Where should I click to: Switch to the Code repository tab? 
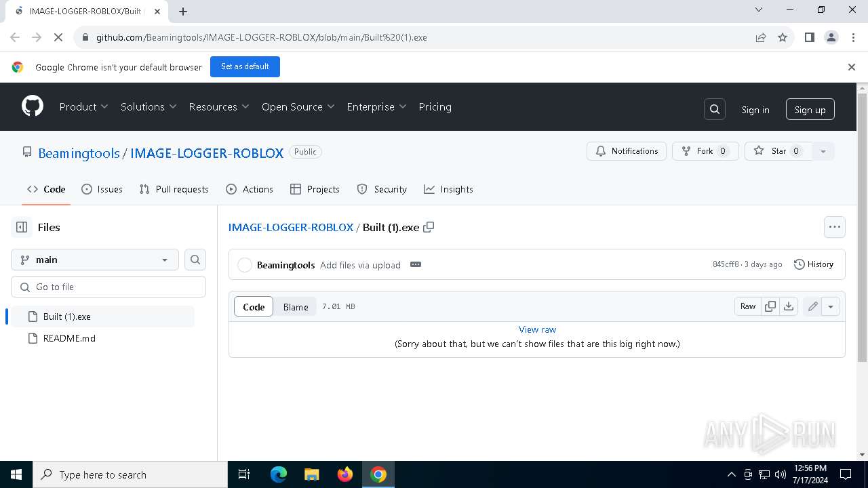(46, 189)
